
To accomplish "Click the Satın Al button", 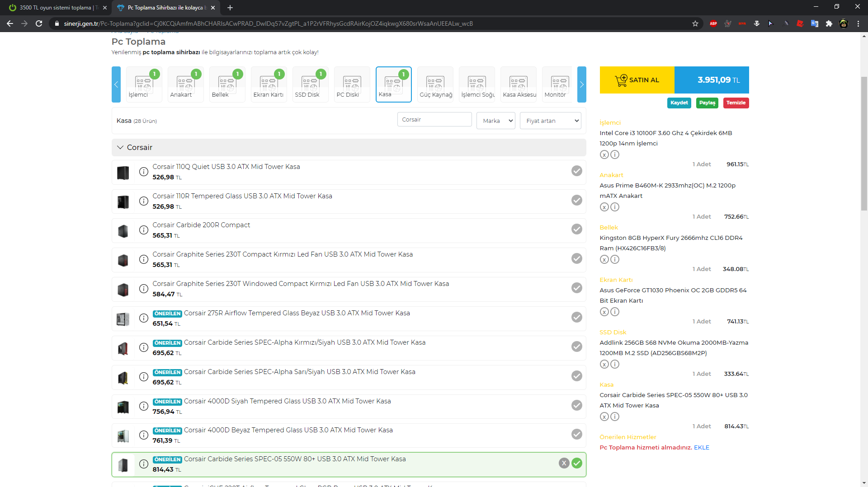I will [637, 80].
